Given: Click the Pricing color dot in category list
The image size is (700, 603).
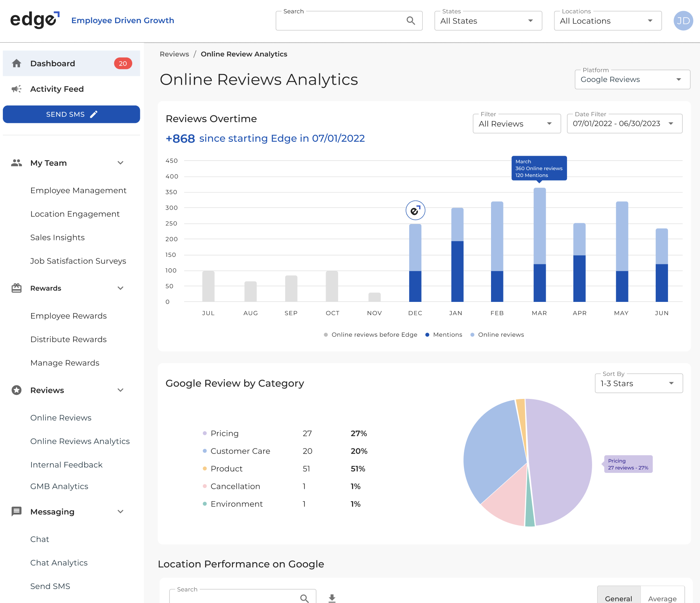Looking at the screenshot, I should coord(205,433).
